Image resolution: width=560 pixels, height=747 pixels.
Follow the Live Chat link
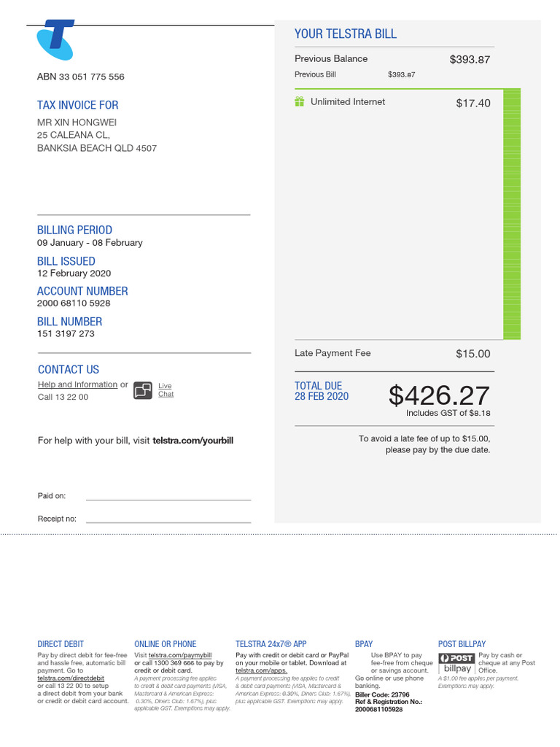(x=166, y=390)
